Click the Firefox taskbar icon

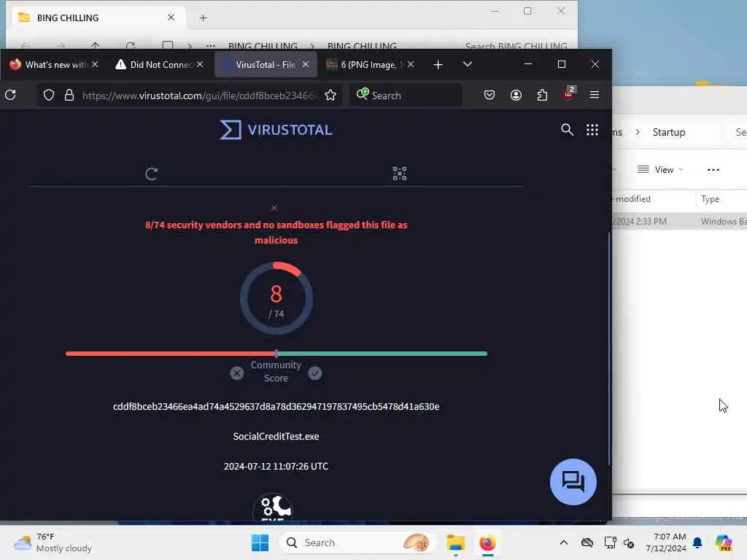487,542
